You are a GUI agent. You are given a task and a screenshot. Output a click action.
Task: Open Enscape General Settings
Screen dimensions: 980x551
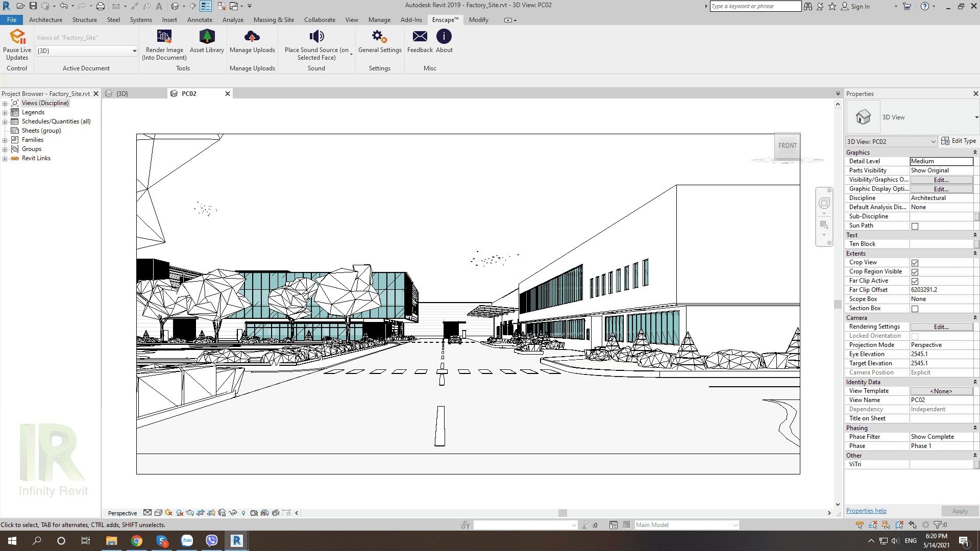pos(379,37)
